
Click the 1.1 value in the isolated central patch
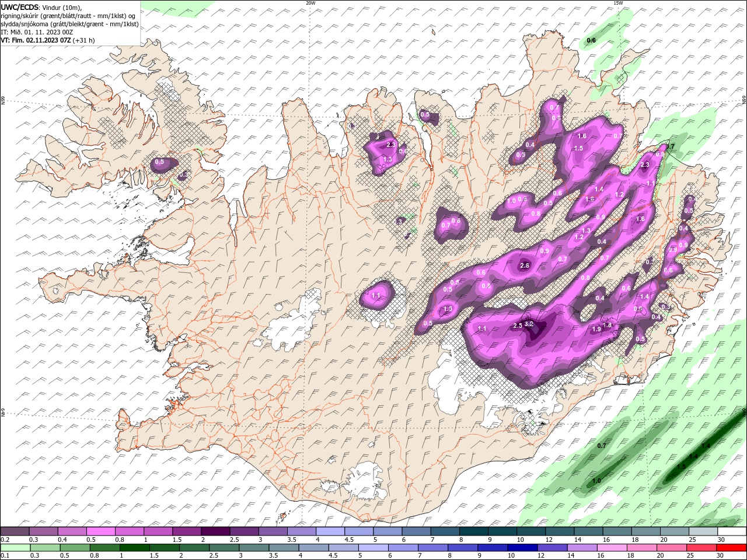click(376, 296)
